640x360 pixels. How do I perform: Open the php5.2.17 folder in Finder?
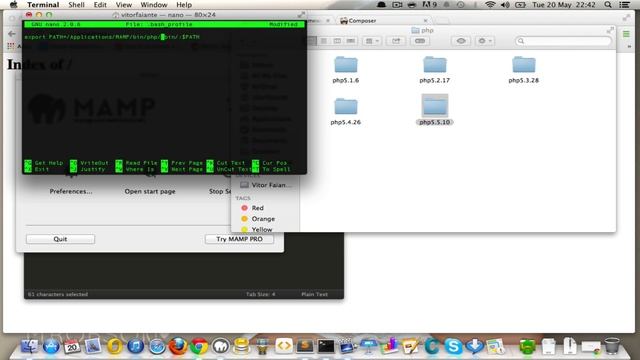tap(435, 69)
